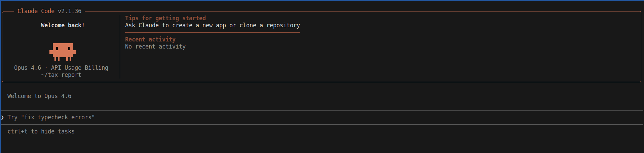Image resolution: width=644 pixels, height=153 pixels.
Task: Click the "Claude Code" title text
Action: [36, 11]
